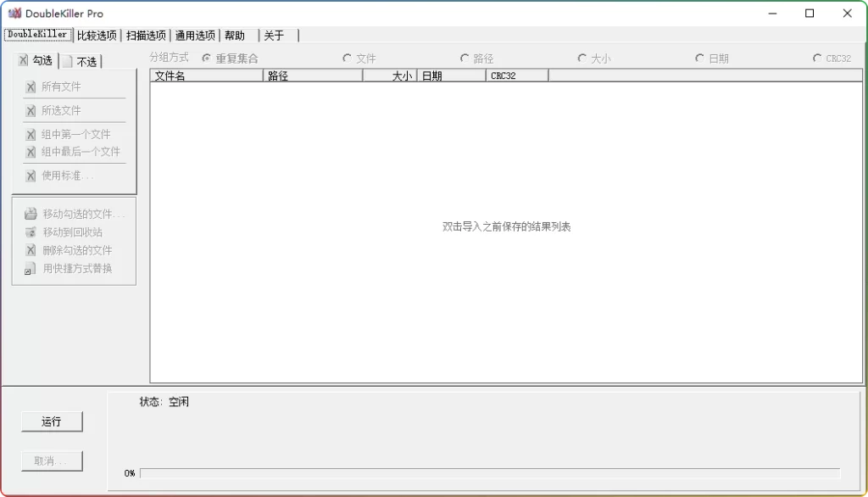Image resolution: width=868 pixels, height=497 pixels.
Task: Click the 运行 button
Action: point(52,422)
